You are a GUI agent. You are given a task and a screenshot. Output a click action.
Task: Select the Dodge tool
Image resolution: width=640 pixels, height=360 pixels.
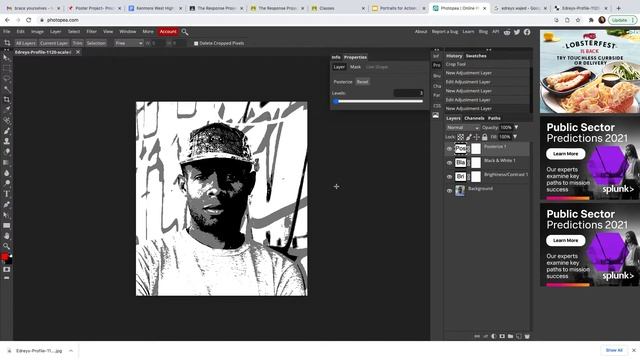(x=6, y=183)
